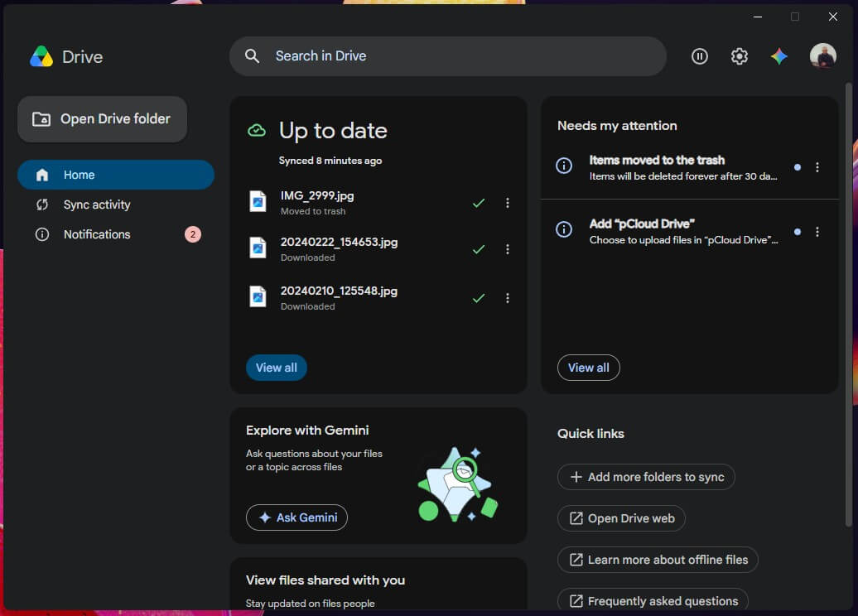
Task: Click the 20240210_125548.jpg file icon
Action: [258, 296]
